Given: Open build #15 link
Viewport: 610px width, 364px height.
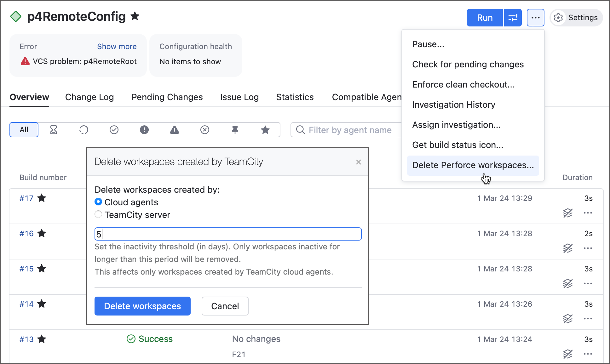Looking at the screenshot, I should click(x=26, y=269).
